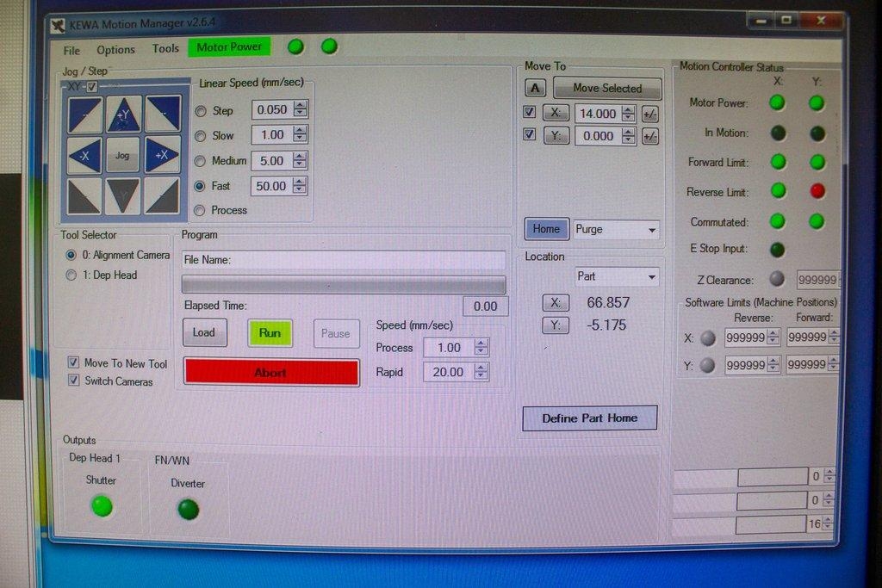Open the Options menu

[x=115, y=49]
